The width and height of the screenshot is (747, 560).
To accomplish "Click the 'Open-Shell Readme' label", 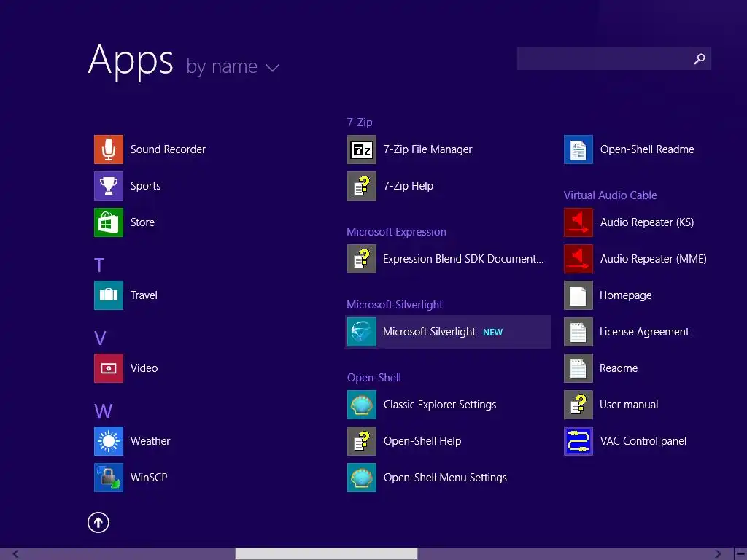I will pos(647,149).
